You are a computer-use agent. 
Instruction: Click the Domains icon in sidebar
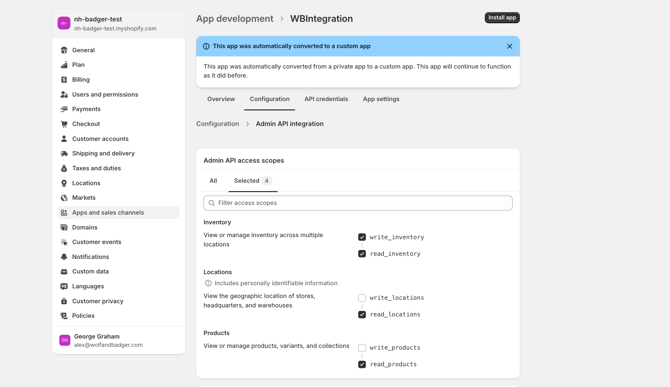click(x=64, y=227)
